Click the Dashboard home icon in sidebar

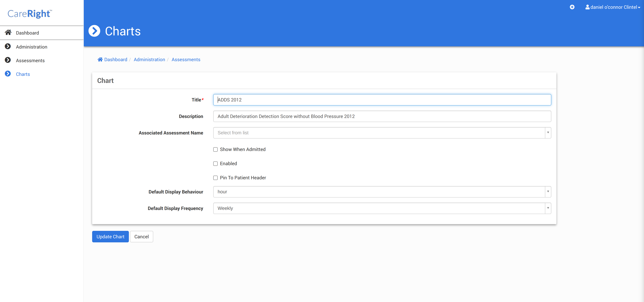tap(8, 33)
